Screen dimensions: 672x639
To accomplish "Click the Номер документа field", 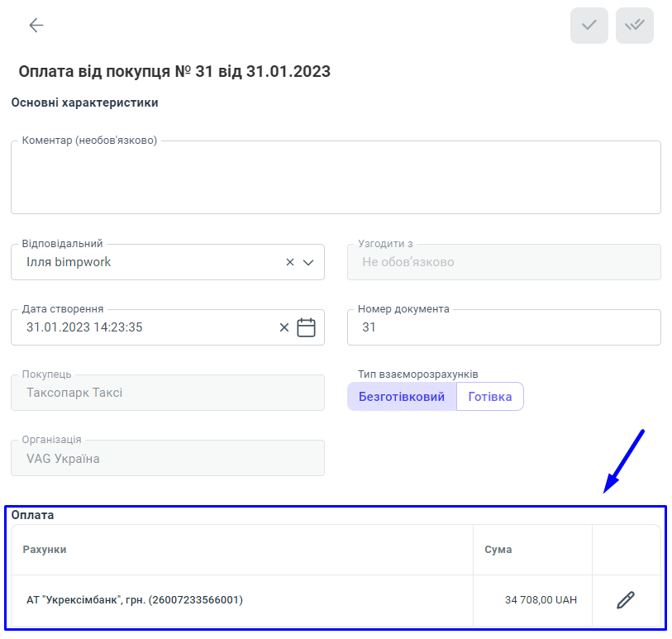I will [x=503, y=327].
